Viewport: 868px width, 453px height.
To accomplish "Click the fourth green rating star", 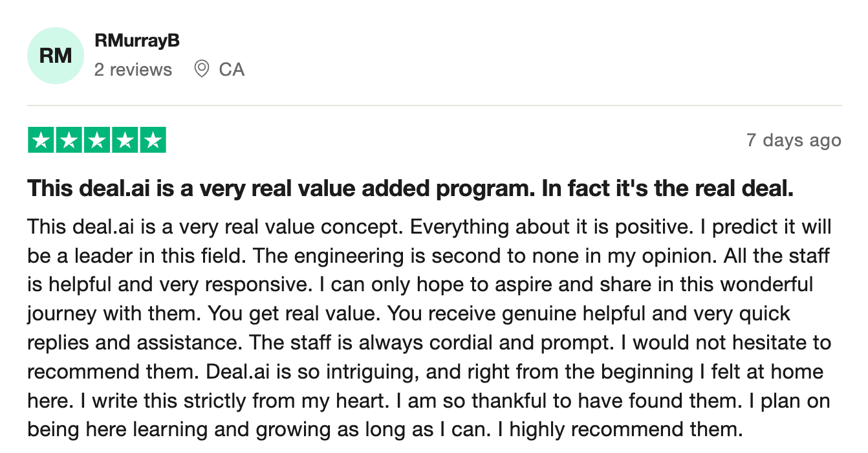I will [x=125, y=140].
